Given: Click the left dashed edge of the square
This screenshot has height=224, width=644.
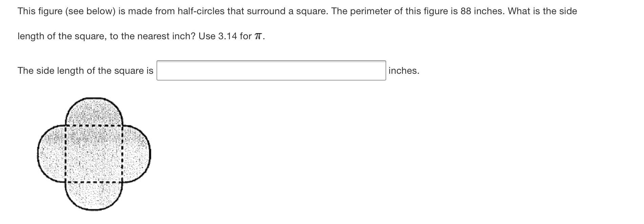Looking at the screenshot, I should point(65,154).
